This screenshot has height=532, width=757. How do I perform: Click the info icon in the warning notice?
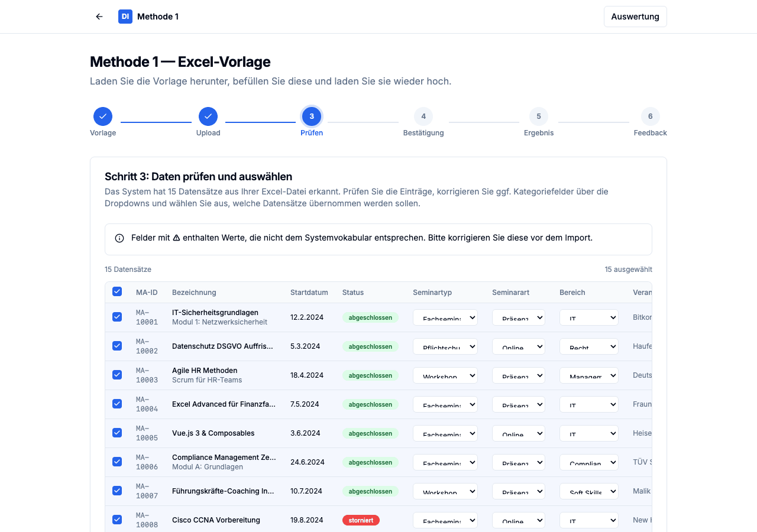point(119,238)
